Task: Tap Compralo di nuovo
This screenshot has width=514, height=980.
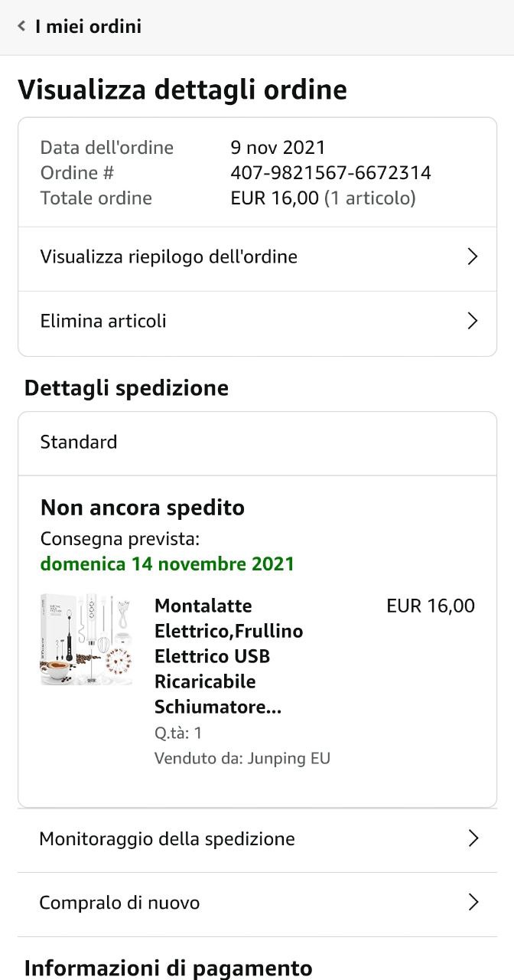Action: 119,903
